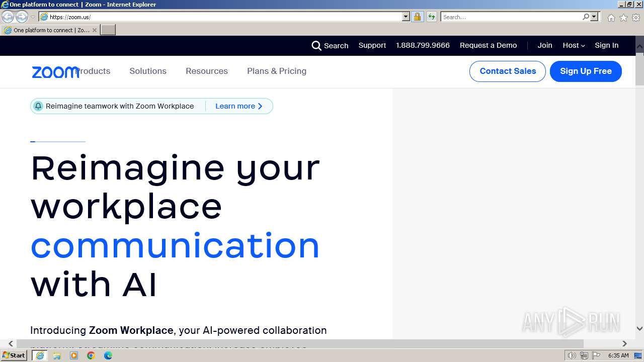
Task: Open the search provider dropdown arrow
Action: tap(594, 17)
